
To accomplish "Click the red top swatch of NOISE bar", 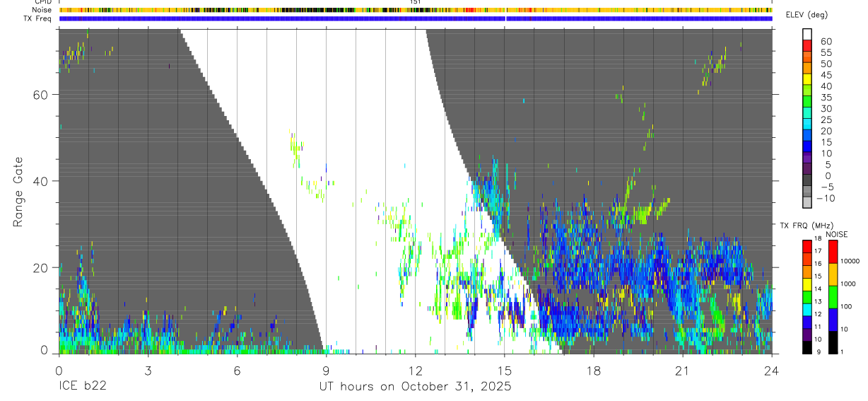I will [x=833, y=252].
